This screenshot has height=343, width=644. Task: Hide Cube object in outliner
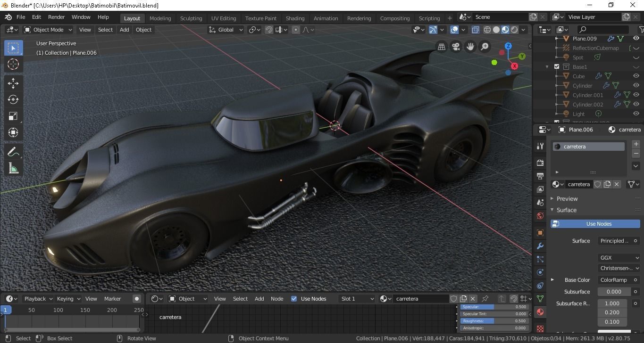636,76
